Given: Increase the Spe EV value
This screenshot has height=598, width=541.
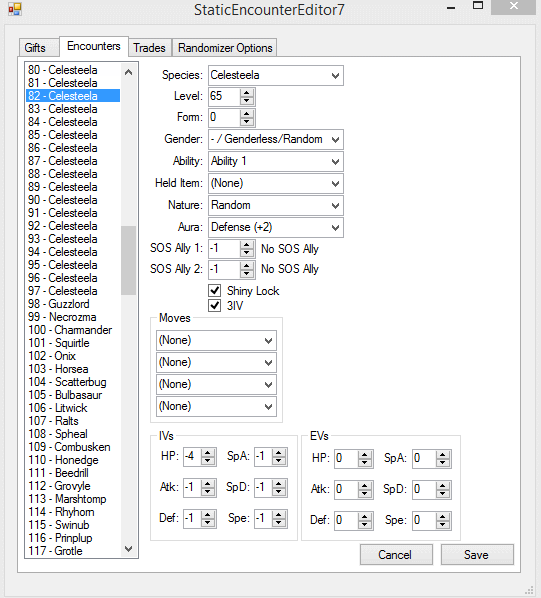Looking at the screenshot, I should pyautogui.click(x=443, y=517).
